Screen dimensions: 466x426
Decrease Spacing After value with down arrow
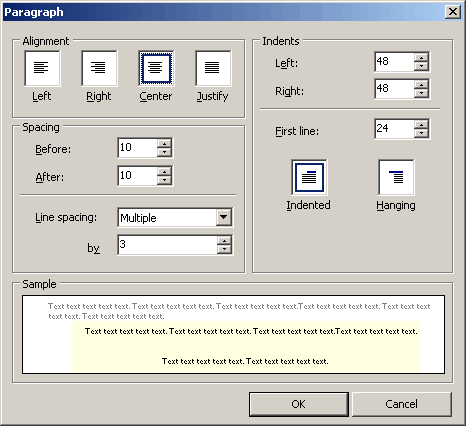pos(164,180)
